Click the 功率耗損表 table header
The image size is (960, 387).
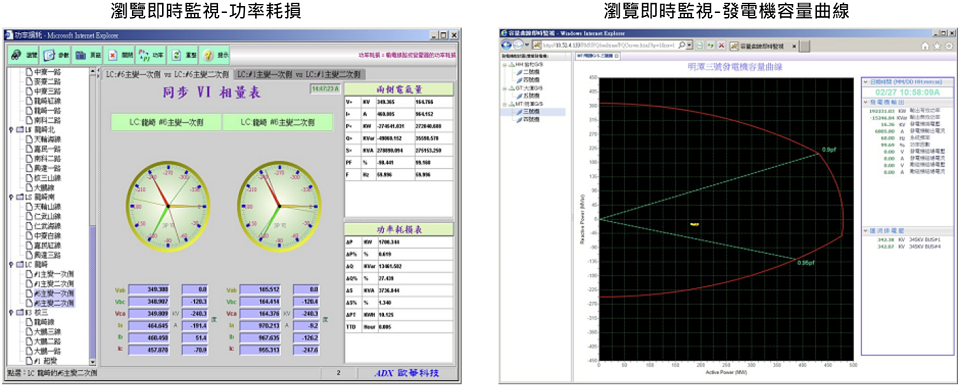pyautogui.click(x=399, y=230)
